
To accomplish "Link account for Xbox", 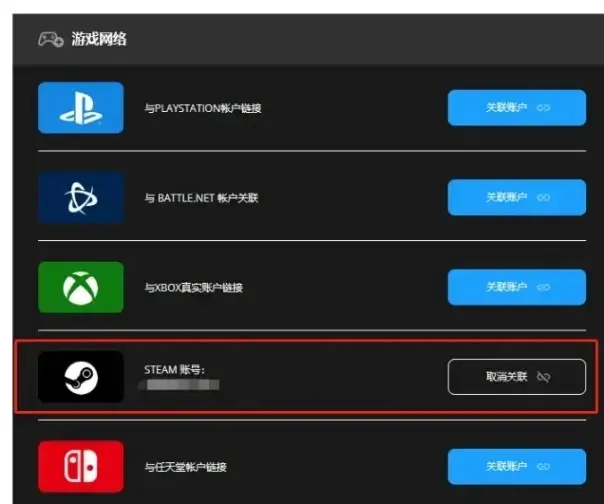I will [x=517, y=287].
